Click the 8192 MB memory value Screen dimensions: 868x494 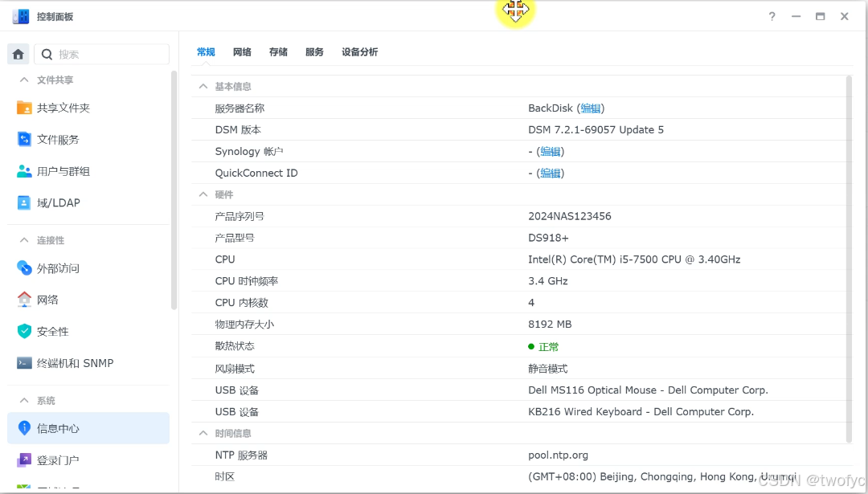550,325
